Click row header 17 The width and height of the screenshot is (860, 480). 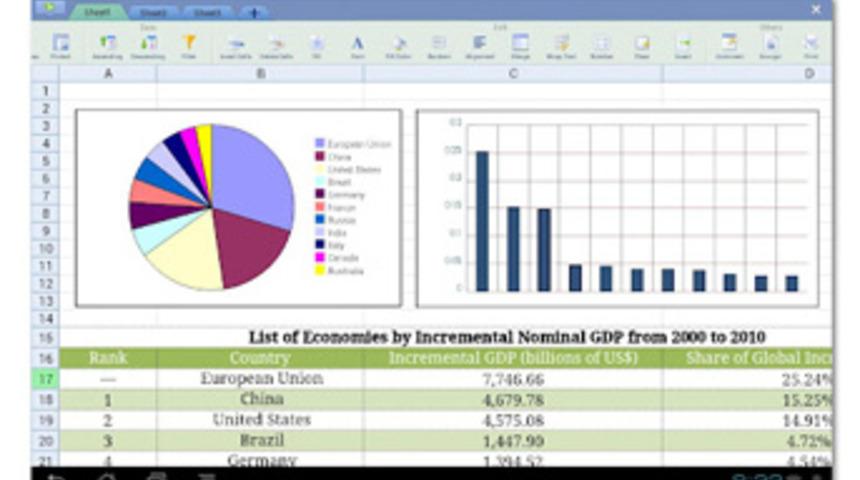coord(45,379)
